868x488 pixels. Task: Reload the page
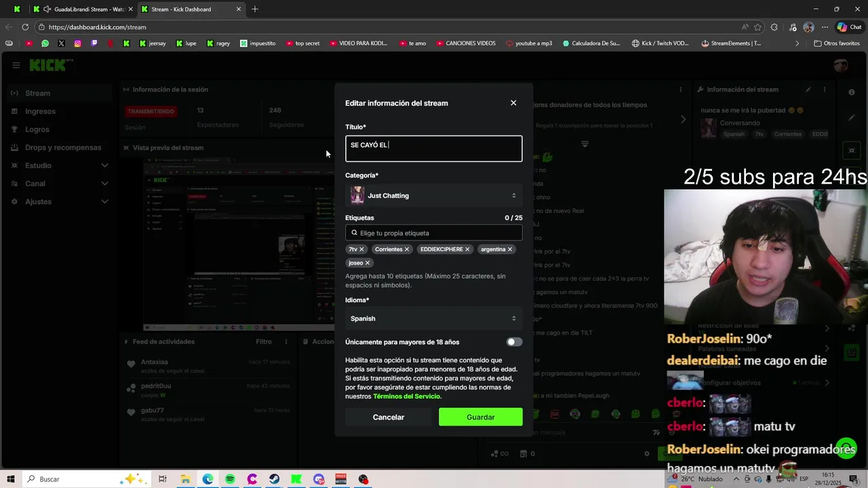point(25,27)
